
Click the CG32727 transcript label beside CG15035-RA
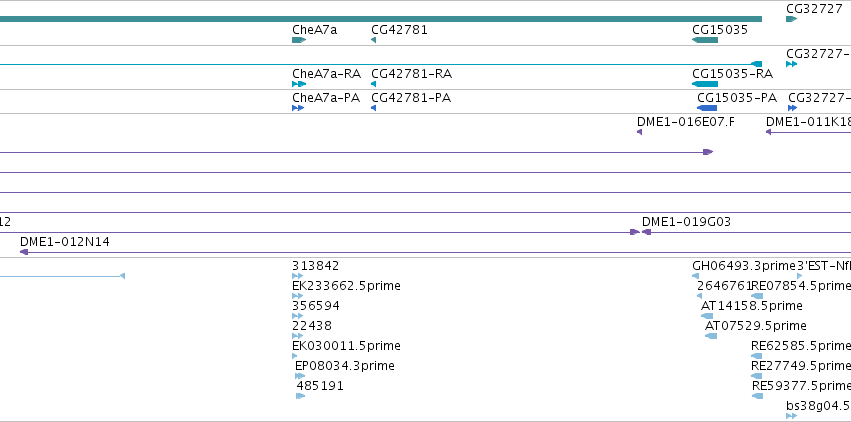pyautogui.click(x=818, y=54)
